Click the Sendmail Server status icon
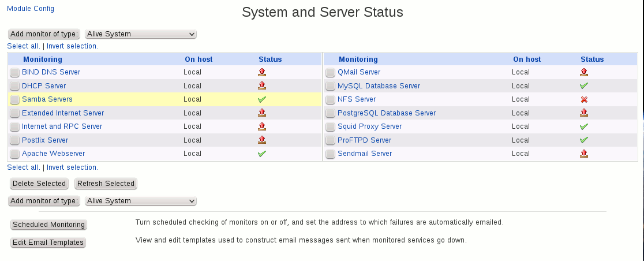Viewport: 644px width, 261px height. click(584, 154)
